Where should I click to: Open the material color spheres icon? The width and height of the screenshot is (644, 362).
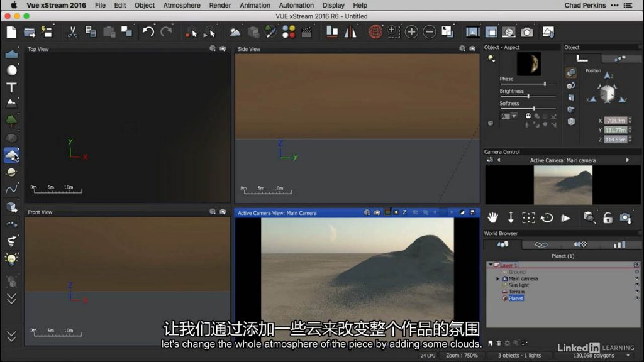(x=289, y=32)
